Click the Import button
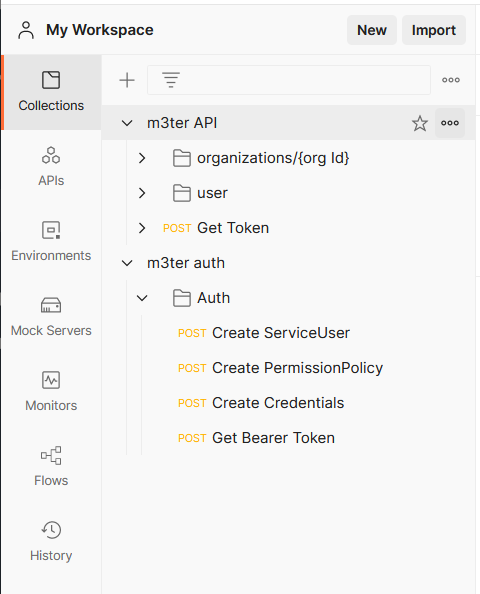Viewport: 480px width, 594px height. (x=434, y=30)
